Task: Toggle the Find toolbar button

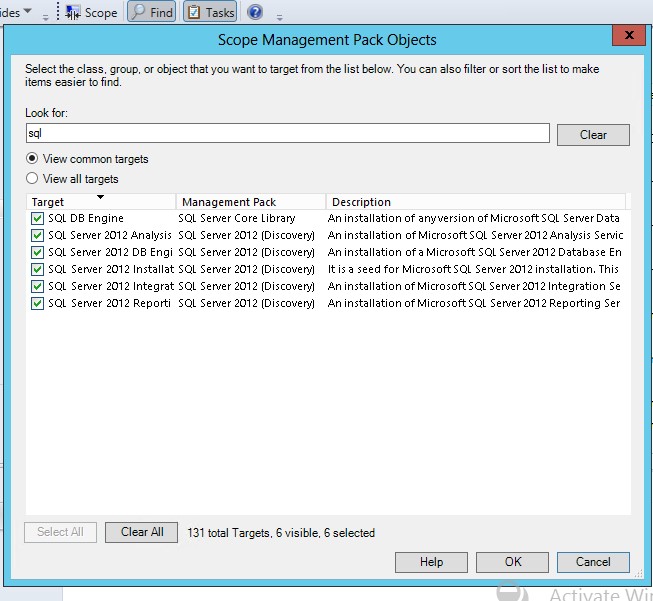Action: pos(152,12)
